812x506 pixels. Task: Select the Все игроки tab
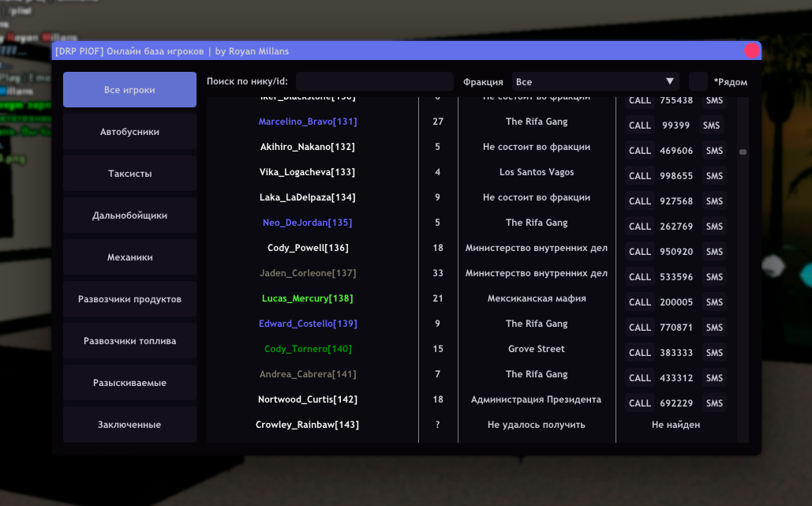(x=129, y=90)
